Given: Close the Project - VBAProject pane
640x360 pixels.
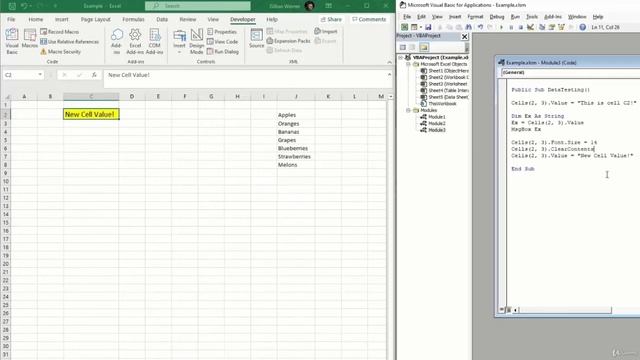Looking at the screenshot, I should pyautogui.click(x=464, y=37).
